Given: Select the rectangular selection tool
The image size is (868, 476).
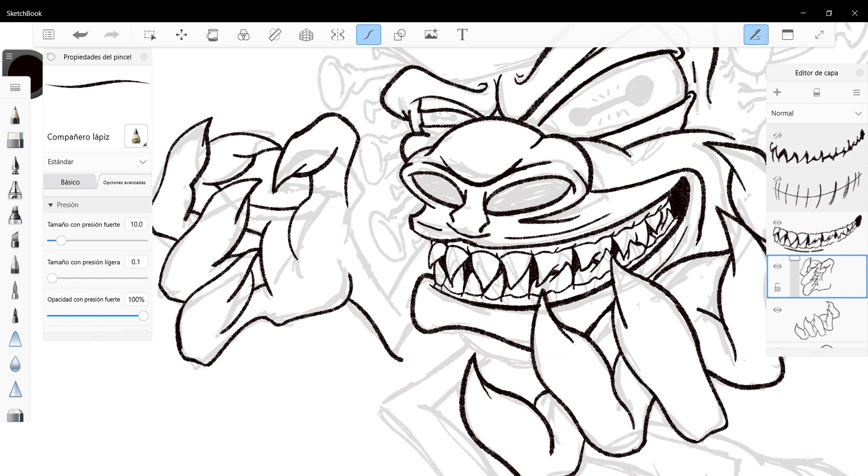Looking at the screenshot, I should coord(150,35).
